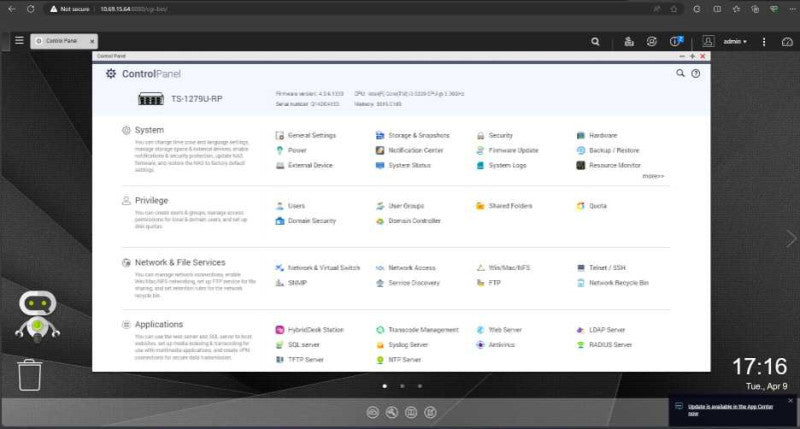Viewport: 800px width, 429px height.
Task: Open the Privilege category
Action: click(x=145, y=200)
